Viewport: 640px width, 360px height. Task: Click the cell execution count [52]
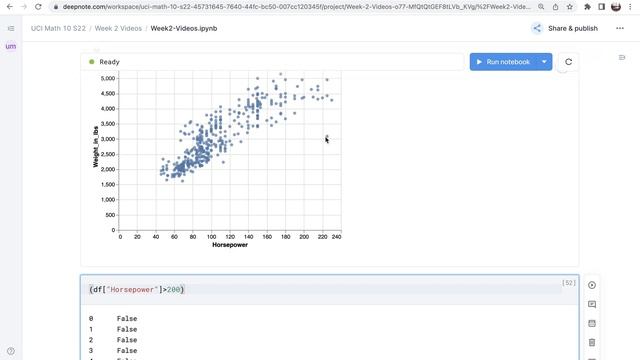coord(569,282)
